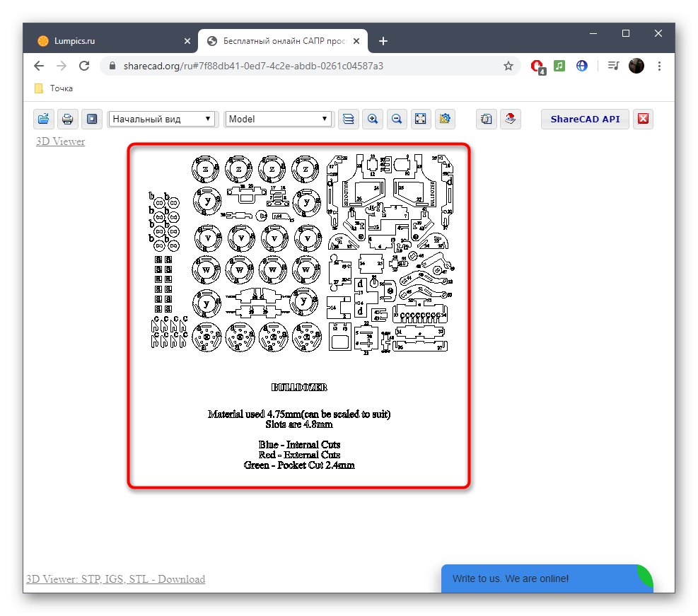This screenshot has height=616, width=698.
Task: Minimize the browser window
Action: click(x=593, y=33)
